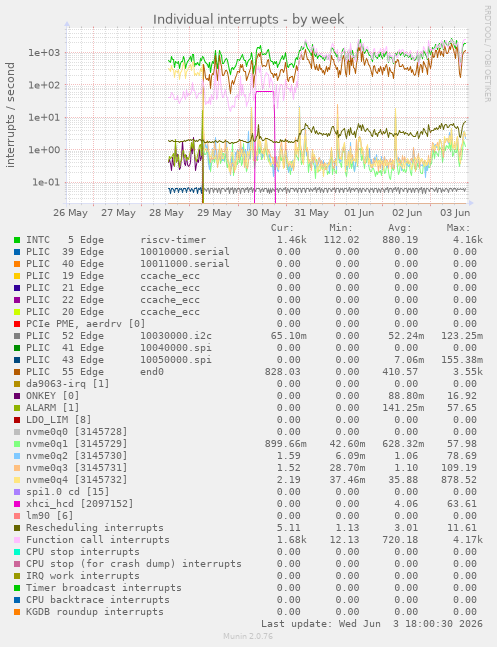The height and width of the screenshot is (647, 497).
Task: Click the 'Function call interrupts' legend row
Action: pos(97,540)
